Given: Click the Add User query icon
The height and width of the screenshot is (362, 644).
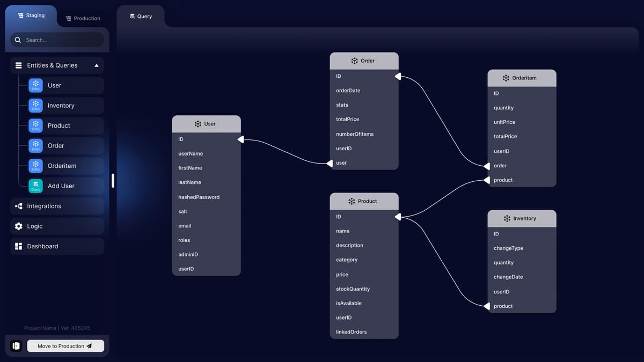Looking at the screenshot, I should pos(35,186).
